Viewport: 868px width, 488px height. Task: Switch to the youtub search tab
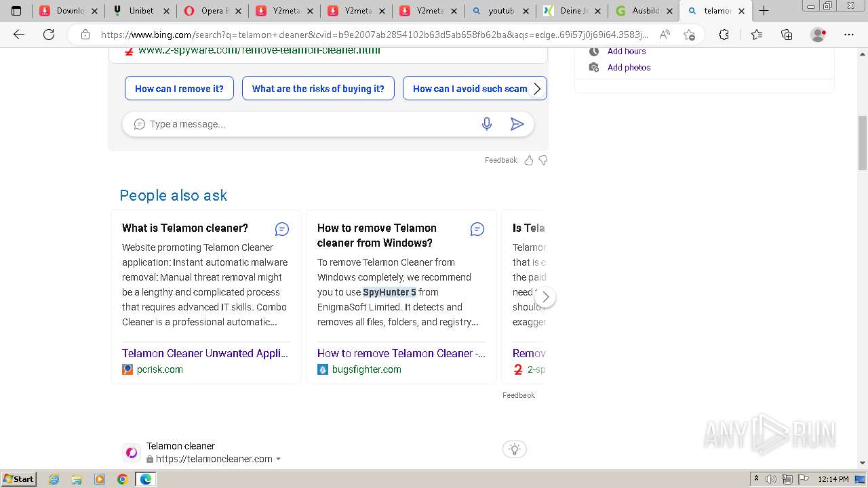pyautogui.click(x=500, y=11)
